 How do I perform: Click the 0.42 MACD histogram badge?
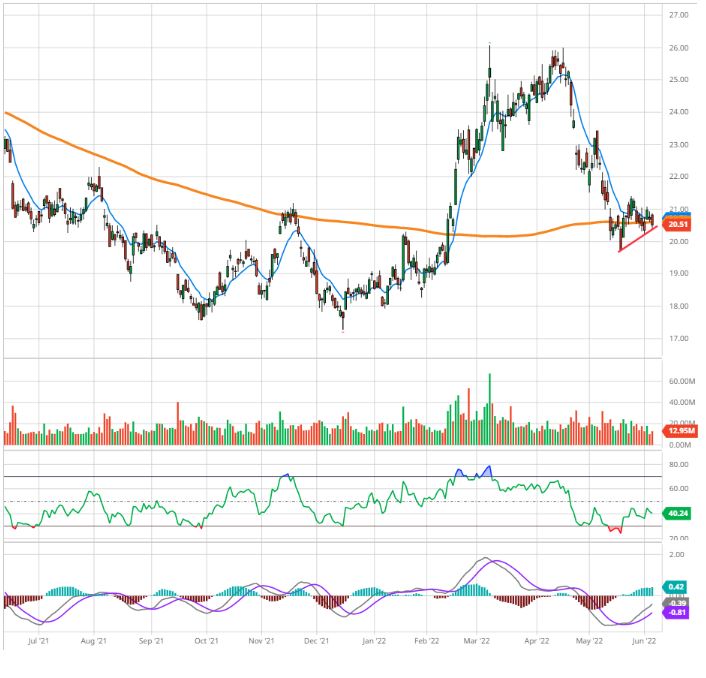click(675, 587)
